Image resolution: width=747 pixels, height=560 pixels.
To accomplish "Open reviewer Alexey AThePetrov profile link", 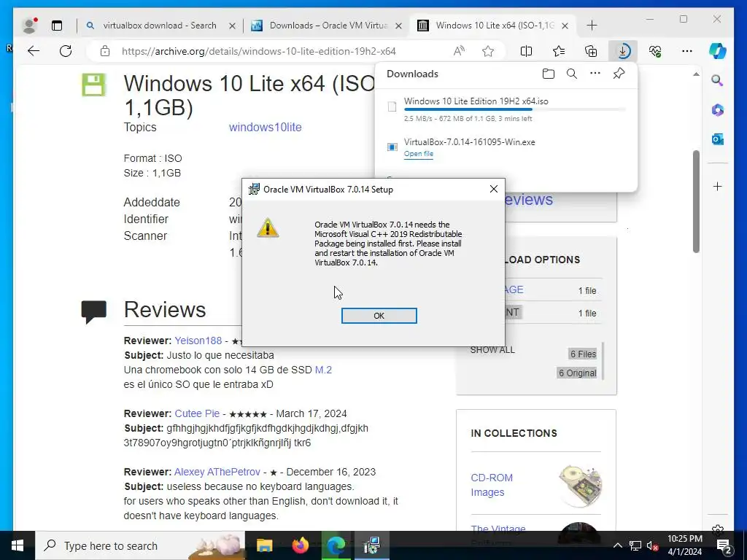I will pos(217,472).
